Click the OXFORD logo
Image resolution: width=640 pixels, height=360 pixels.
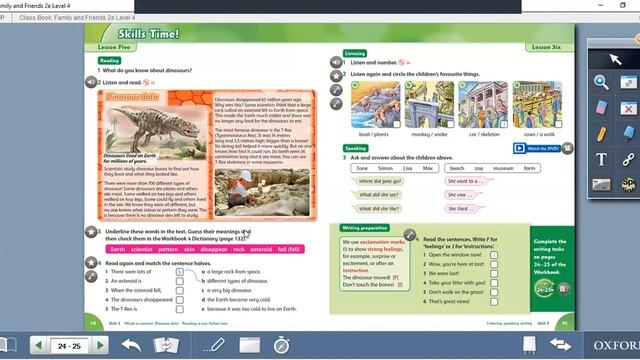click(x=616, y=345)
